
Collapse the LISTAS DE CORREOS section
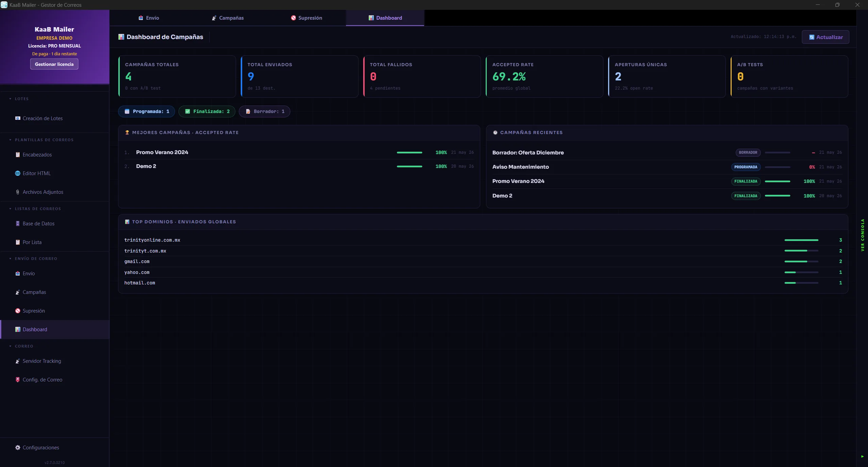click(x=35, y=209)
